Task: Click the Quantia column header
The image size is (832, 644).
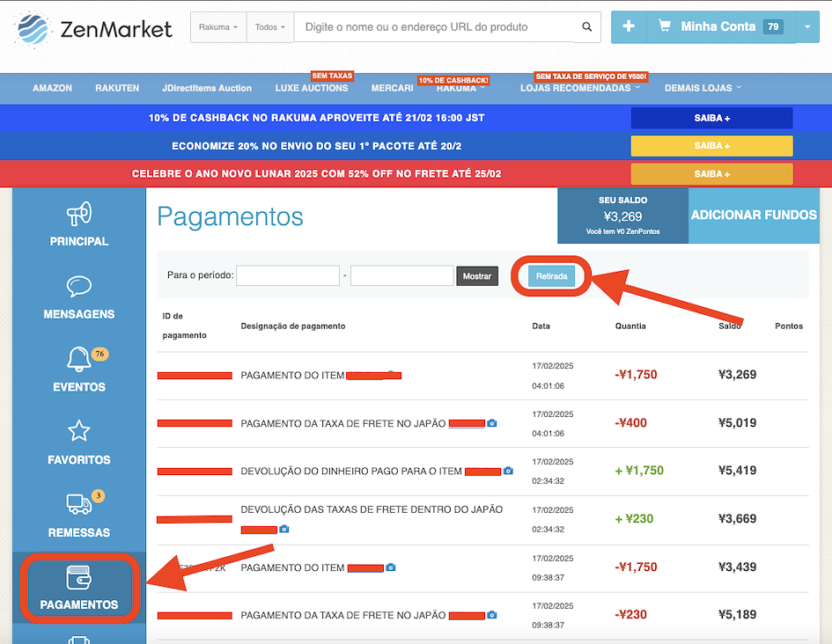Action: point(630,326)
